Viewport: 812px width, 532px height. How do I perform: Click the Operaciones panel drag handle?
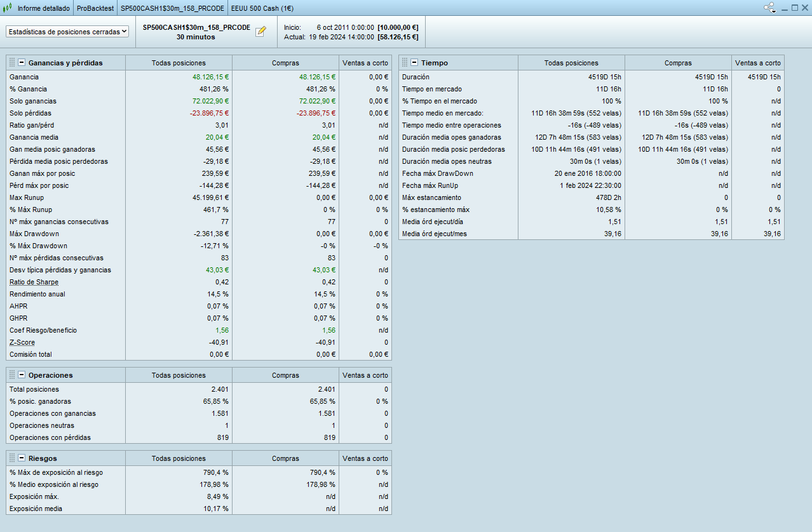tap(12, 375)
